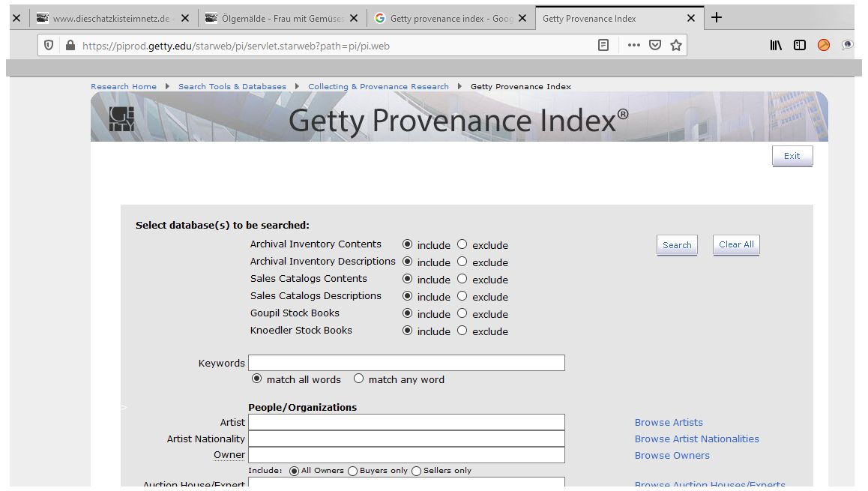Select 'Buyers only' under Owner include options

[x=352, y=471]
